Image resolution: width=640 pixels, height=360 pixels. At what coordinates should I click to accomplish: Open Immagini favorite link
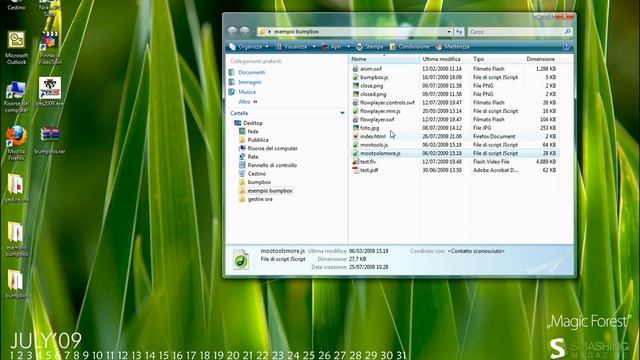(250, 82)
